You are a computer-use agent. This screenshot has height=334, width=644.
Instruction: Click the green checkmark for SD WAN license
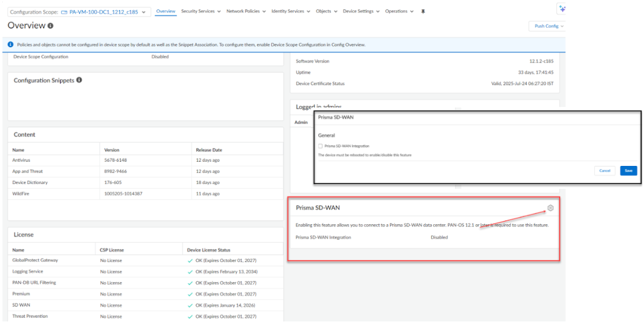190,306
